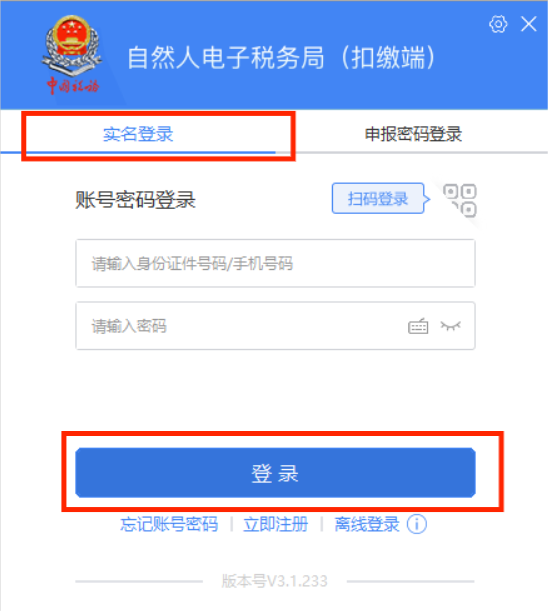Close the login window with X
The image size is (548, 611).
[x=529, y=24]
